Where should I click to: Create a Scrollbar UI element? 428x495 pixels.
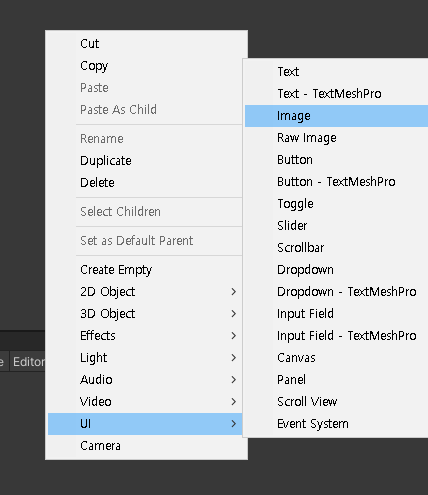[336, 248]
